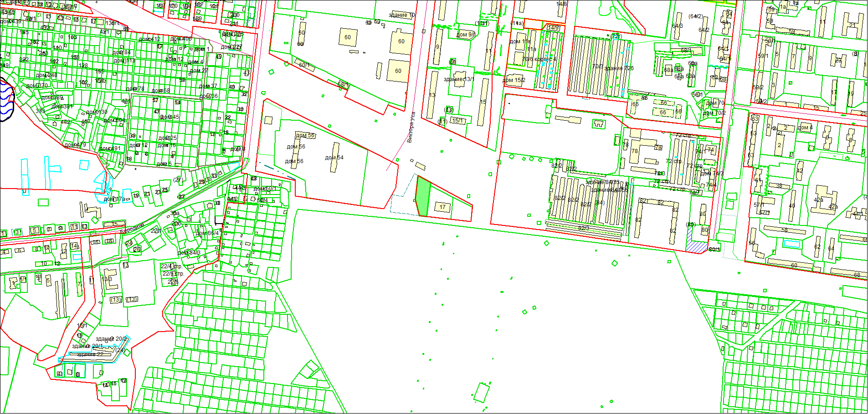Select the building labeled 15/1
Image resolution: width=868 pixels, height=414 pixels.
point(457,121)
